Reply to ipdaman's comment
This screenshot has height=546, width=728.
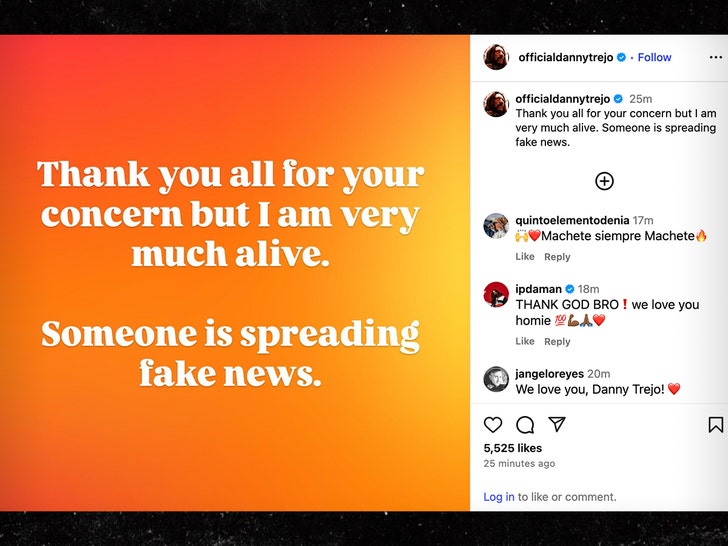tap(557, 341)
